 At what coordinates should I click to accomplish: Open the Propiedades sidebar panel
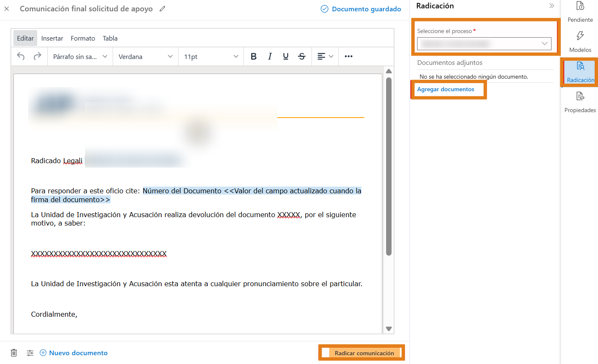tap(580, 102)
